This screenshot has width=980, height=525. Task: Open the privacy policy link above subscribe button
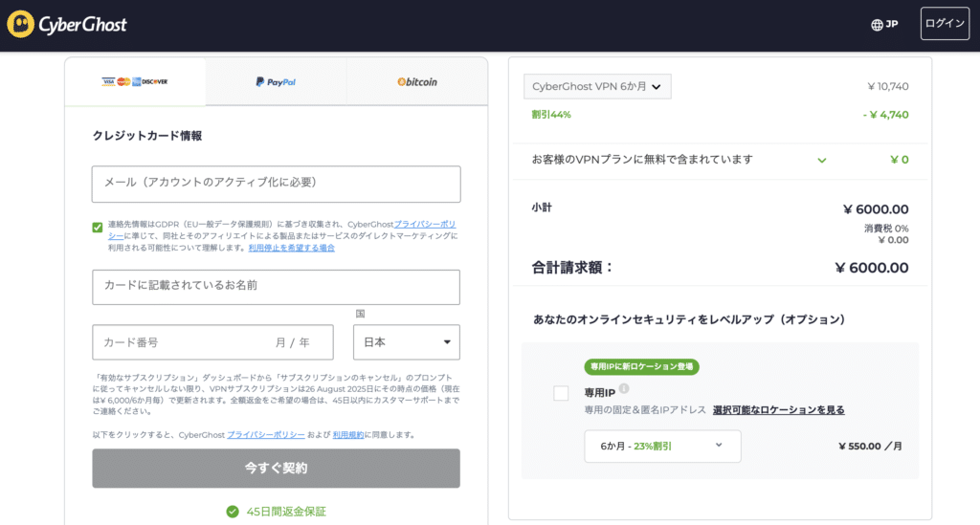[x=266, y=435]
